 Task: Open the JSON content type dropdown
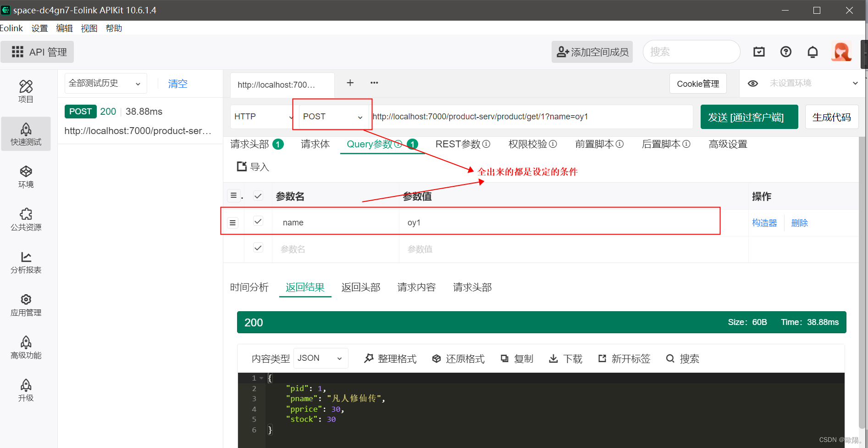(x=320, y=358)
